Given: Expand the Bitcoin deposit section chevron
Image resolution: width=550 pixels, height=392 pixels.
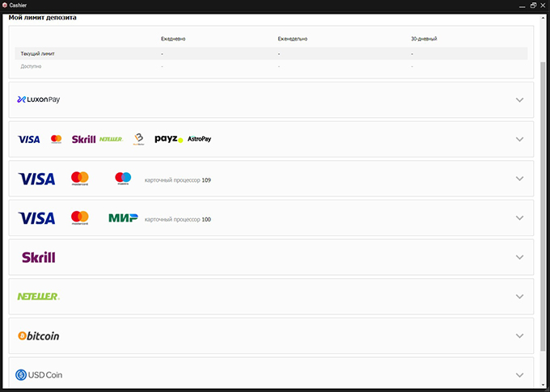Looking at the screenshot, I should click(x=519, y=336).
